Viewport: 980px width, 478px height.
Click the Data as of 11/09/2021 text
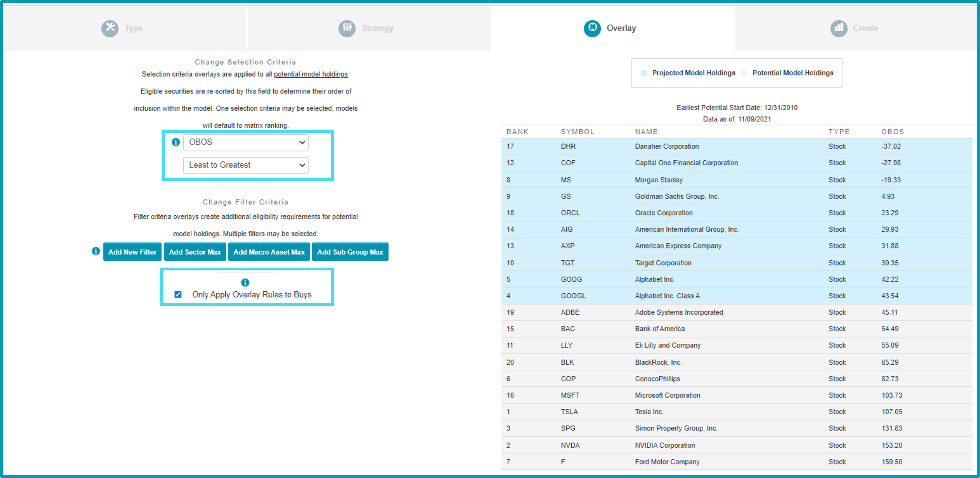(x=737, y=119)
